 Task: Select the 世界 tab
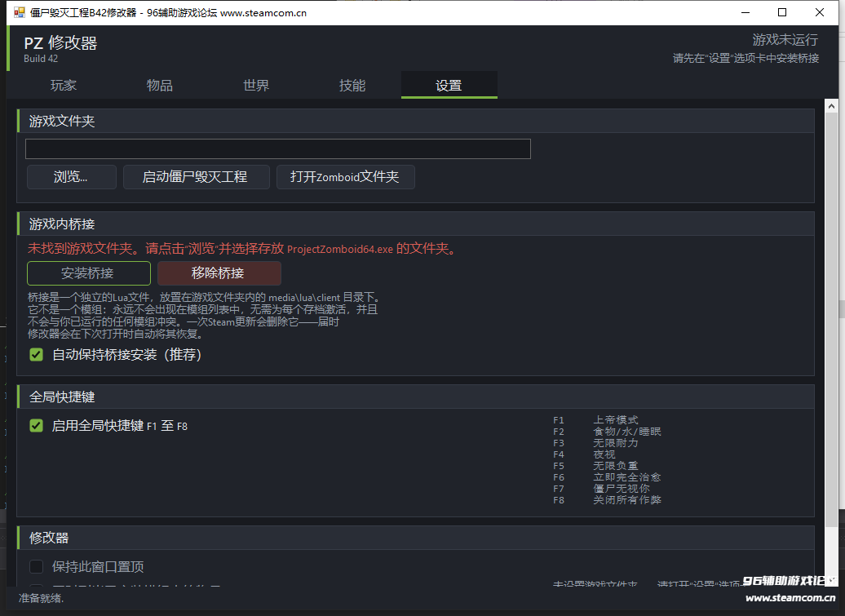(256, 85)
